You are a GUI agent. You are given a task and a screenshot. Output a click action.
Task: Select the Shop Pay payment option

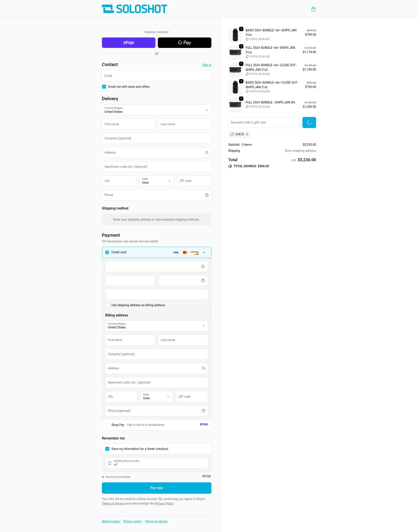[107, 425]
